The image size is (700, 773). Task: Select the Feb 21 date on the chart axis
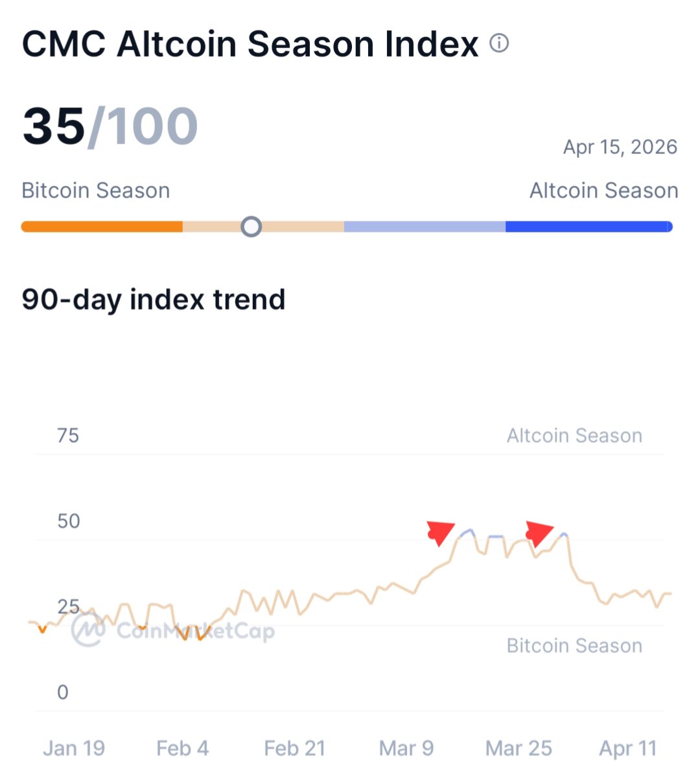(x=295, y=748)
